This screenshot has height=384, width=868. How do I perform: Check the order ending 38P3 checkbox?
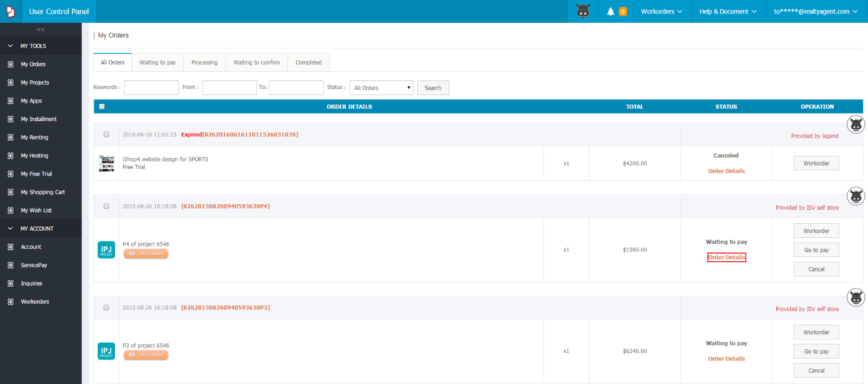point(106,307)
